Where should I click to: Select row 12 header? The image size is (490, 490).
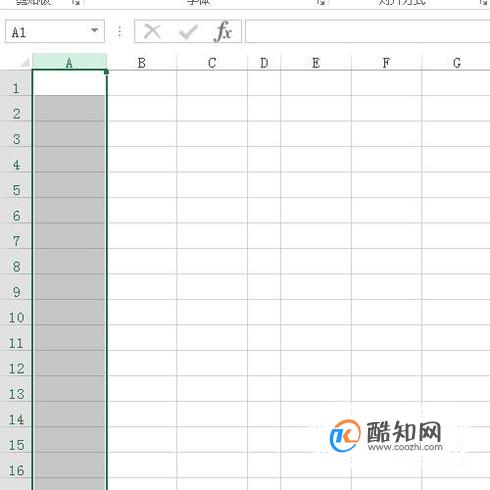click(16, 368)
